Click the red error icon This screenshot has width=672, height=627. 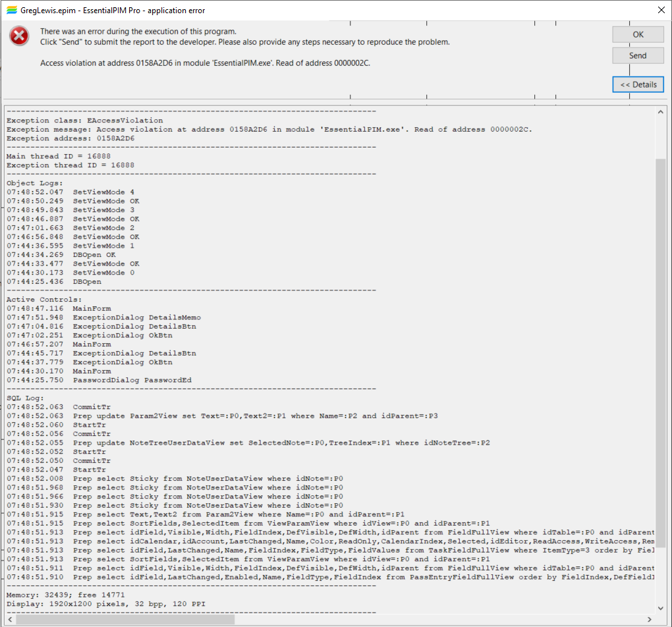[19, 36]
